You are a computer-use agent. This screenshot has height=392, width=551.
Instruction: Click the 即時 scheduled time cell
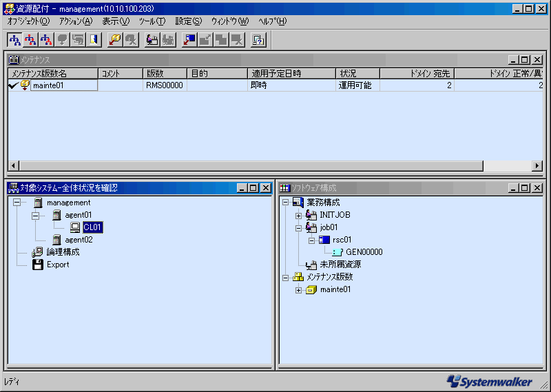291,85
